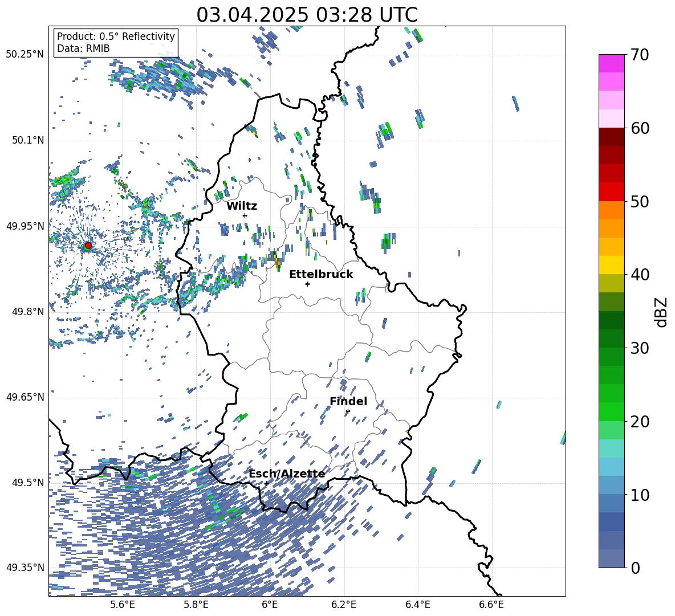This screenshot has height=616, width=675.
Task: Click the dBZ colorbar axis label
Action: (662, 312)
